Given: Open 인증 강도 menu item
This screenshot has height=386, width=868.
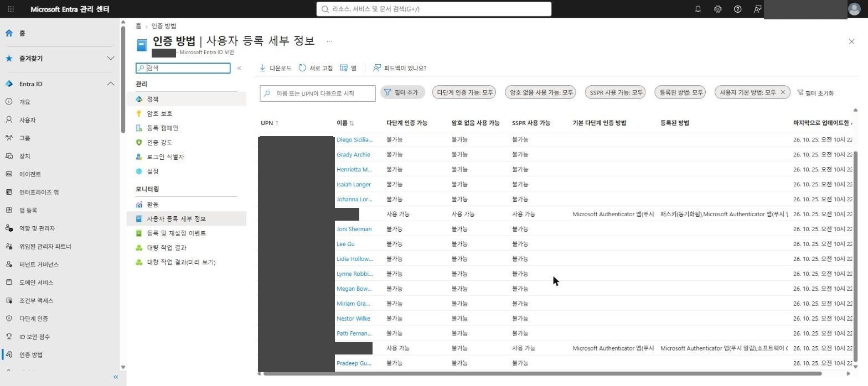Looking at the screenshot, I should (159, 142).
